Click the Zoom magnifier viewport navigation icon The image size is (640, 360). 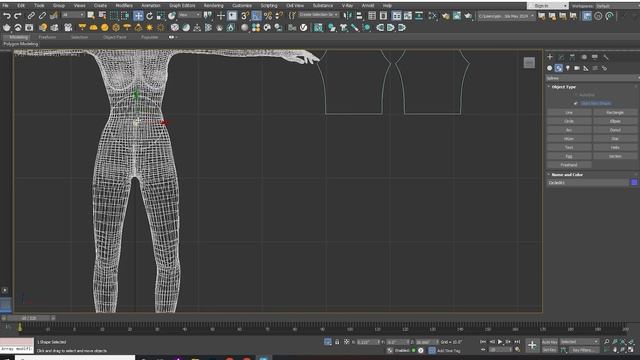point(607,342)
